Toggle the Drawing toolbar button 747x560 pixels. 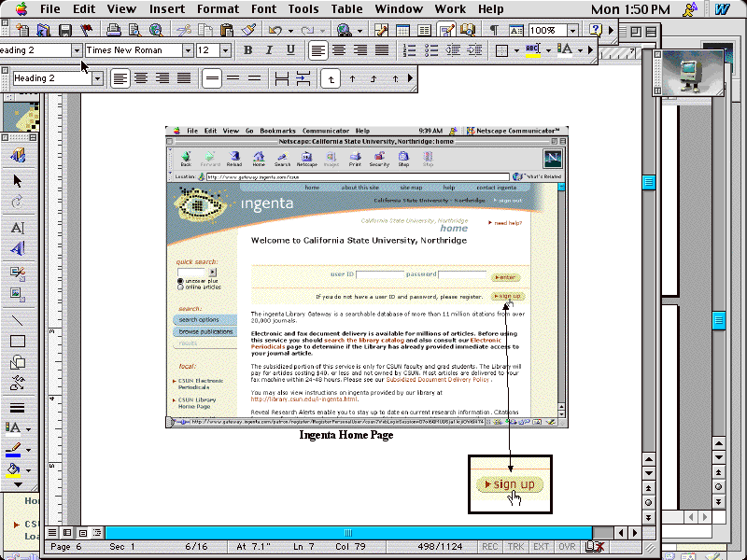pyautogui.click(x=446, y=30)
